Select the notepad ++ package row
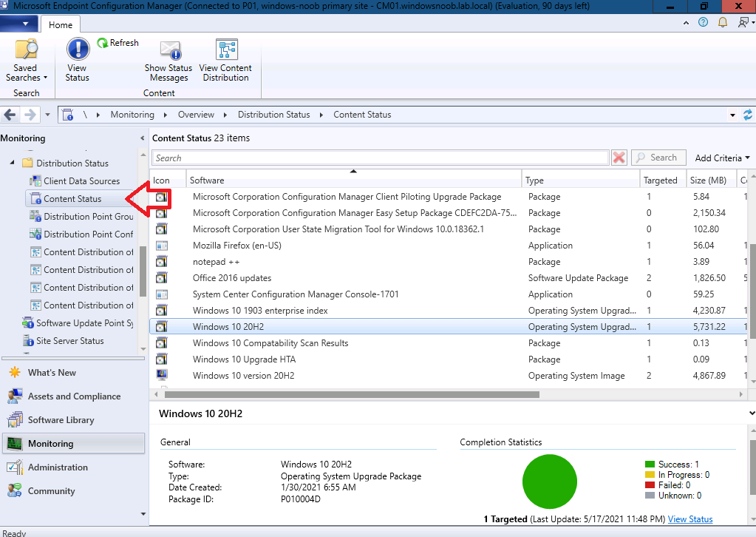Screen dimensions: 756x537 point(448,262)
